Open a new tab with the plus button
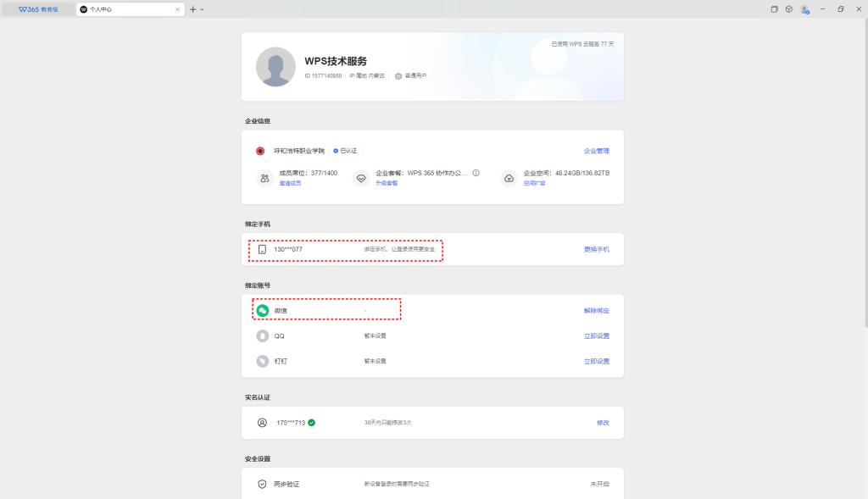Screen dimensions: 868x499 pyautogui.click(x=192, y=9)
